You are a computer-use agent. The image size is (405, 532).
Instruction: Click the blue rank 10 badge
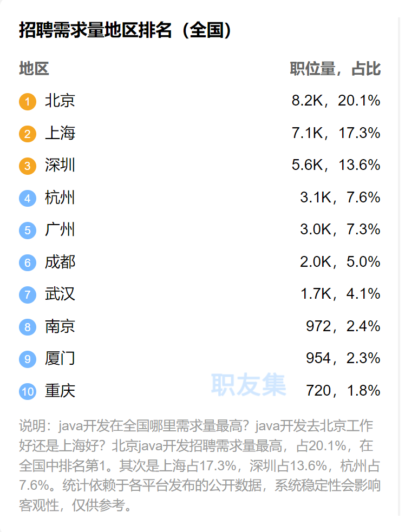pos(28,391)
